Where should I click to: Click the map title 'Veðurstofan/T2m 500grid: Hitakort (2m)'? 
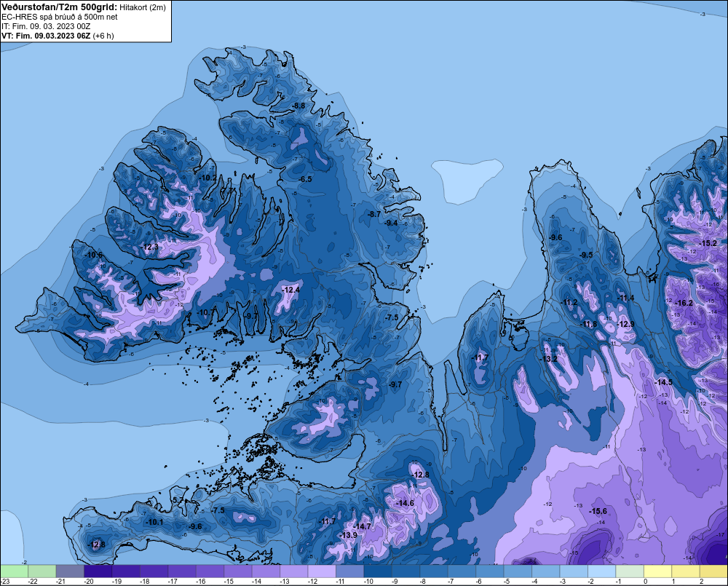tap(84, 7)
